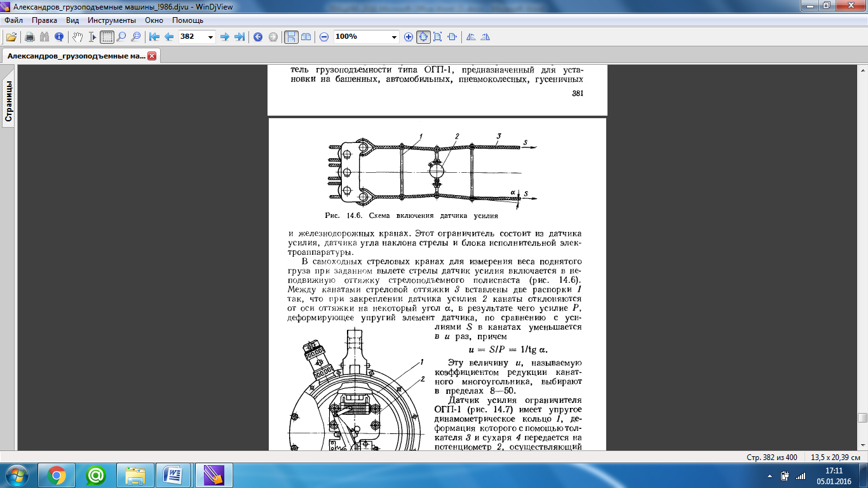Open the Инструменты menu
Screen dimensions: 868x488
coord(112,20)
